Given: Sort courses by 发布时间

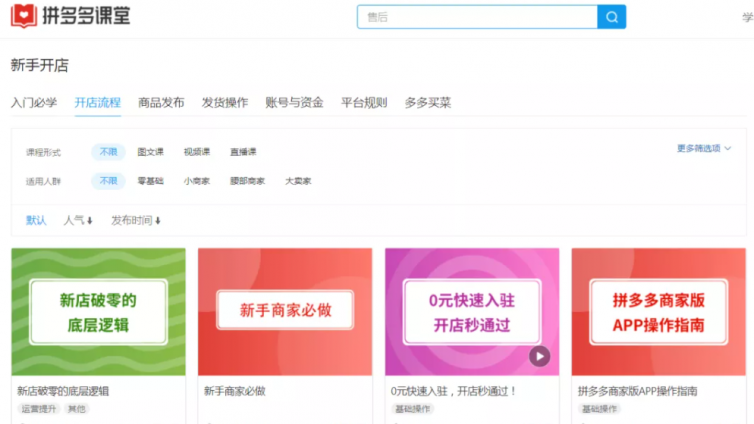Looking at the screenshot, I should point(136,220).
